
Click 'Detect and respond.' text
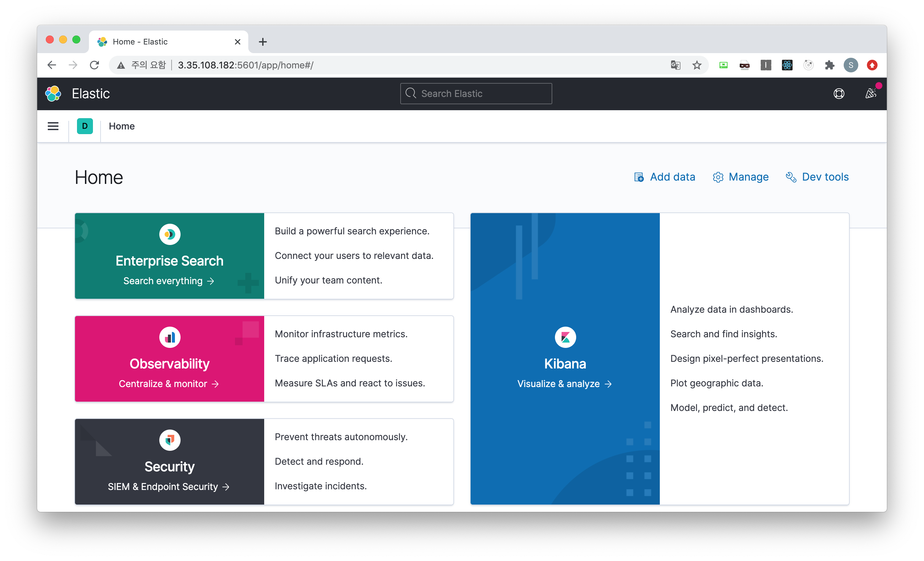point(319,461)
